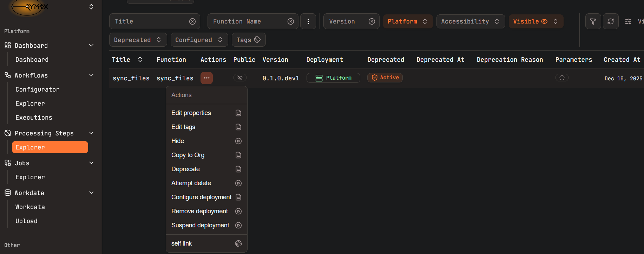644x254 pixels.
Task: Collapse the Workflows sidebar section
Action: click(x=91, y=75)
